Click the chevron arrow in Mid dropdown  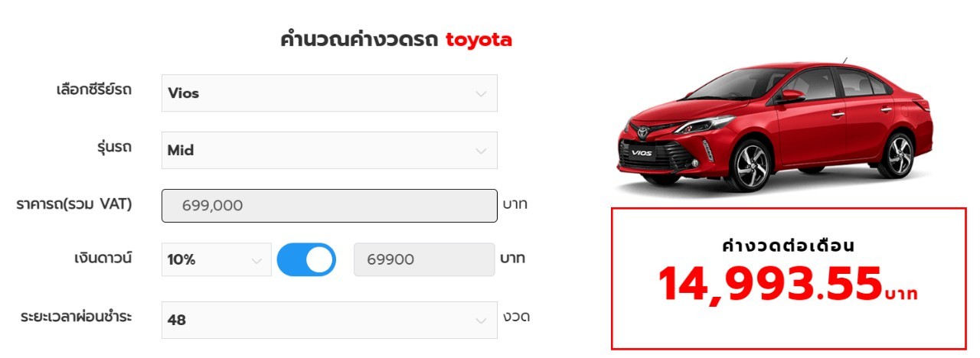481,151
